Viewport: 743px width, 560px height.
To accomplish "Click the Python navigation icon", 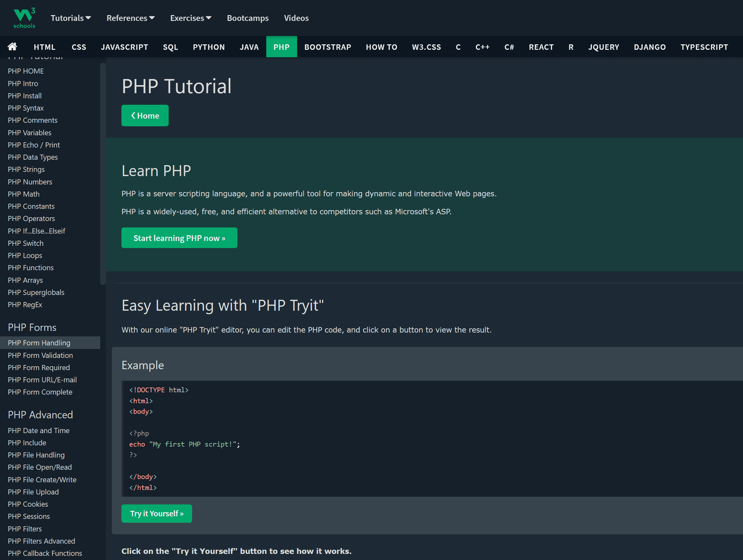I will (x=208, y=46).
